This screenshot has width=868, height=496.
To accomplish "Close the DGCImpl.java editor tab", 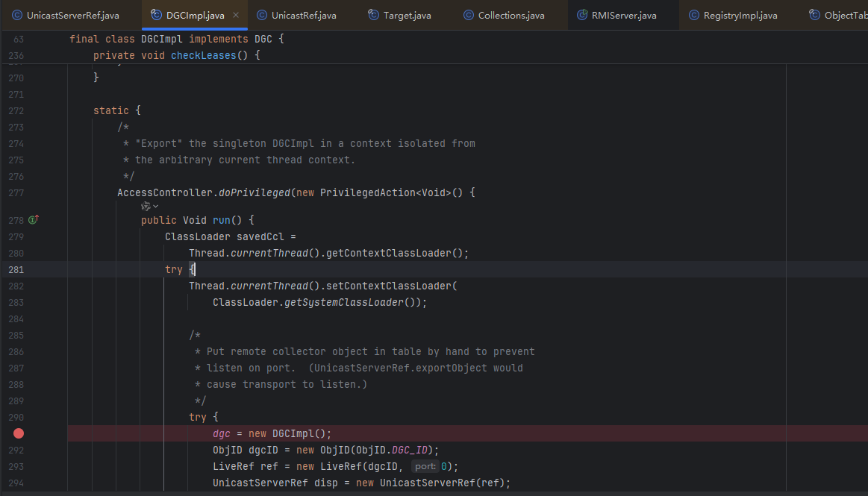I will point(236,15).
